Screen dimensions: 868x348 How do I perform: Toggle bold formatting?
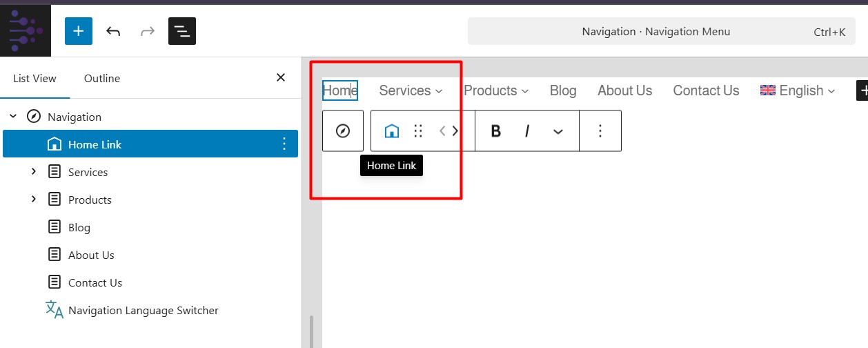coord(495,130)
